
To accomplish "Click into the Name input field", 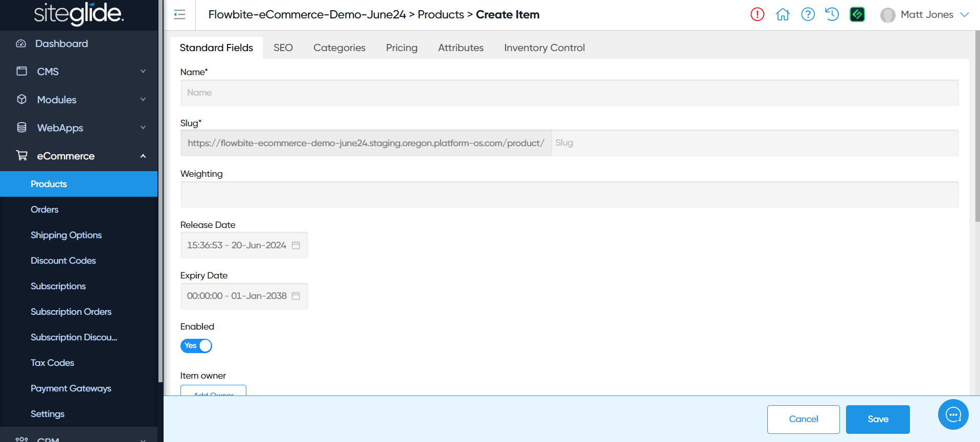I will click(569, 93).
